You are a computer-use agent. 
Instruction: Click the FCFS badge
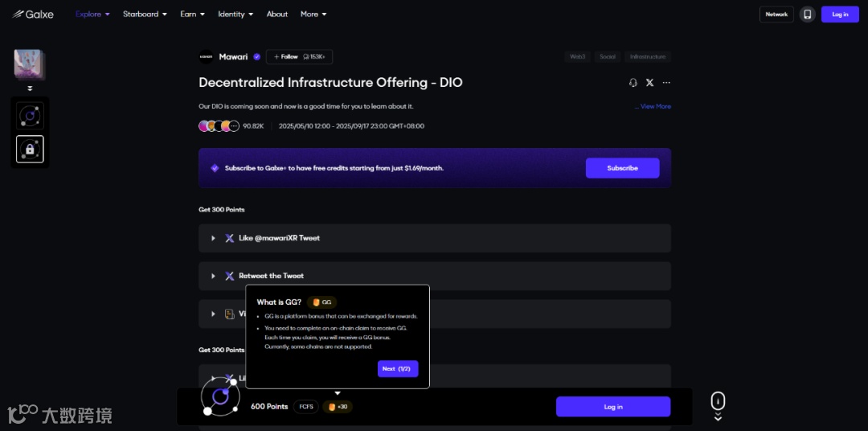(x=306, y=407)
